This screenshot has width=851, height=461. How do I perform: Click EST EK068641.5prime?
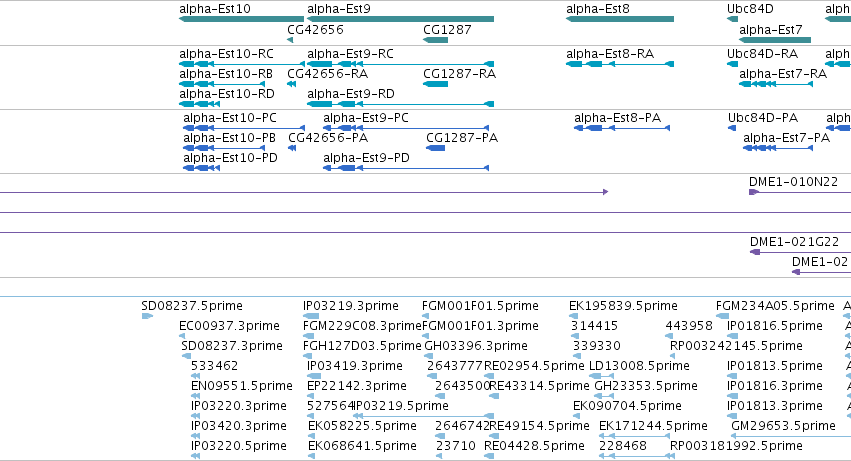tap(362, 447)
